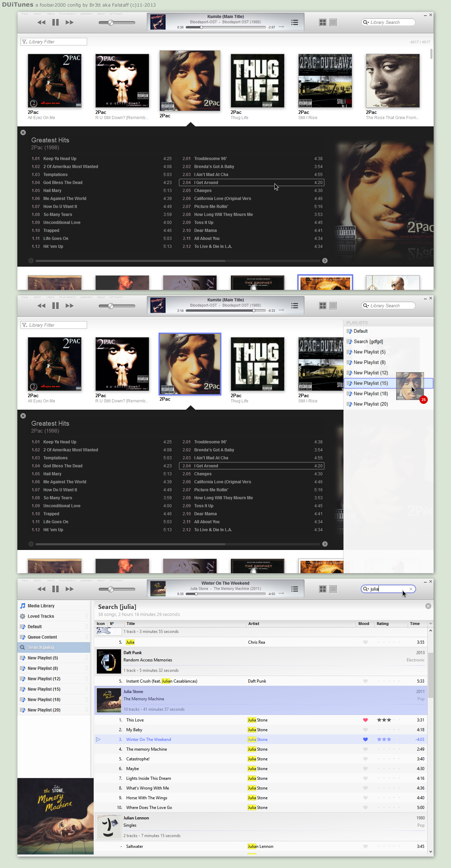Open search options dropdown beside julia field
Screen dimensions: 451x868
click(x=366, y=589)
